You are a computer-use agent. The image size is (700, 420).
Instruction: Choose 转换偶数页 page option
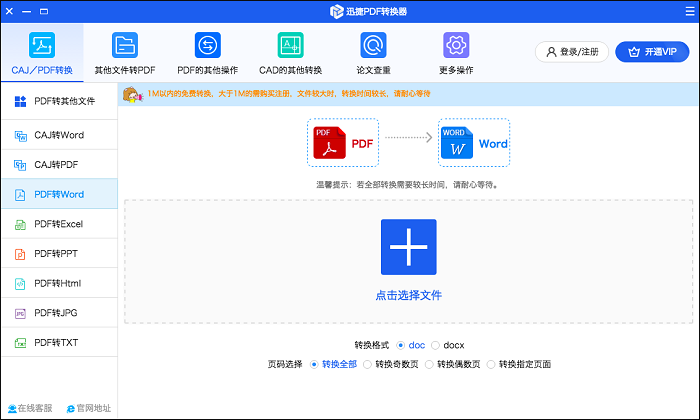[429, 364]
